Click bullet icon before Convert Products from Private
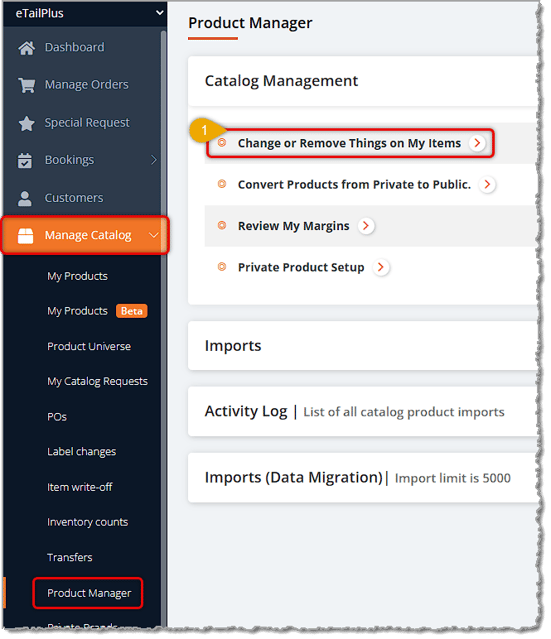 (x=222, y=184)
